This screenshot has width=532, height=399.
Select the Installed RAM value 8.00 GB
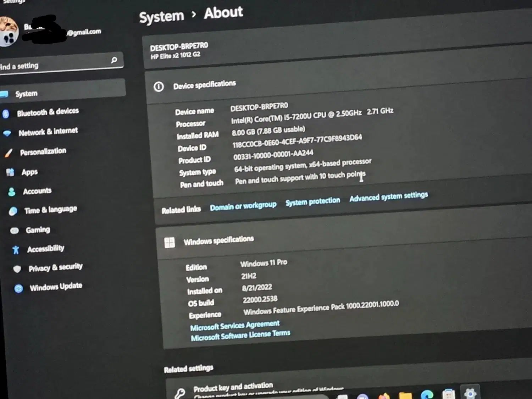[268, 131]
